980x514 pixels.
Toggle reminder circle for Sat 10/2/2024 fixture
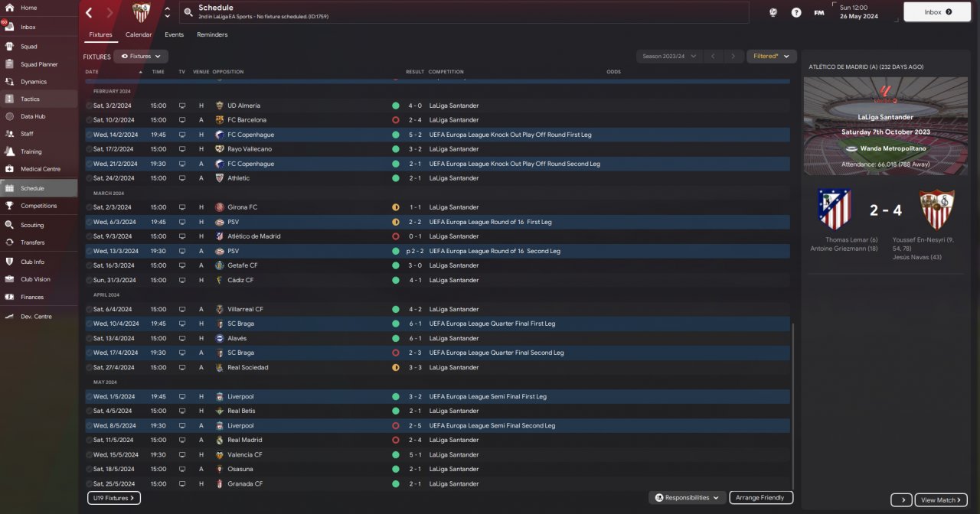89,120
